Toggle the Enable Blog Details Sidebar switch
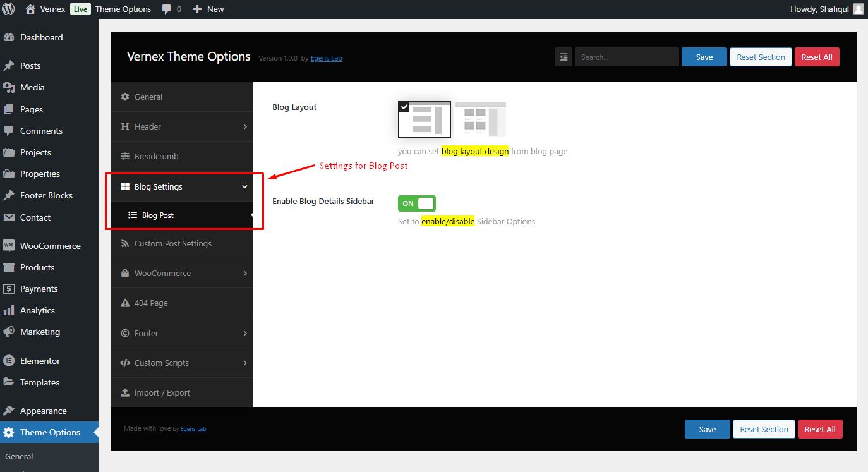This screenshot has width=868, height=472. (x=417, y=203)
